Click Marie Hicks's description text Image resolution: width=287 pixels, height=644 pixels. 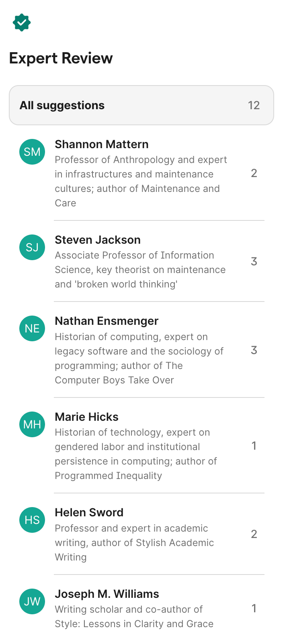136,454
